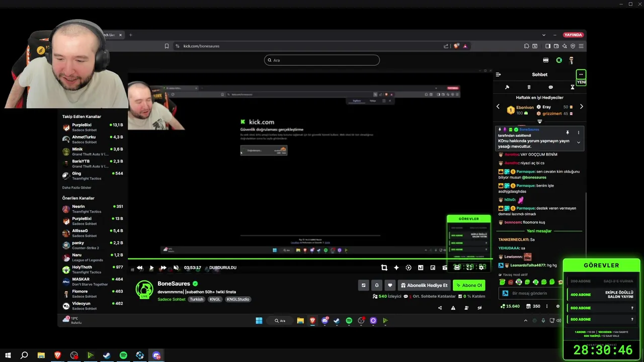Share the stream with the share icon

coord(440,308)
